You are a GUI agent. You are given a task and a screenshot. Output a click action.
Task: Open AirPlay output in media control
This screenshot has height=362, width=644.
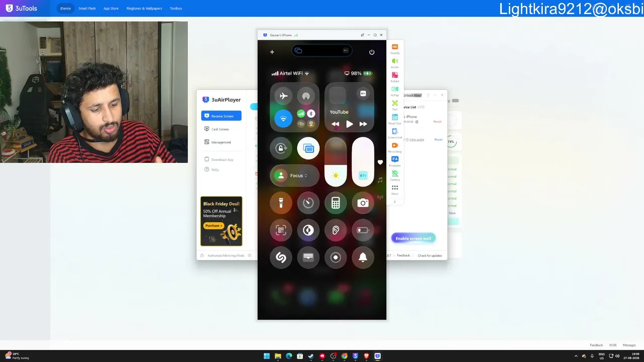click(363, 94)
